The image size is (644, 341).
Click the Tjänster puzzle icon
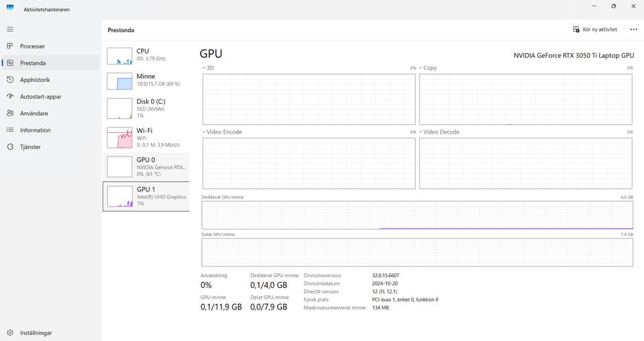point(10,147)
